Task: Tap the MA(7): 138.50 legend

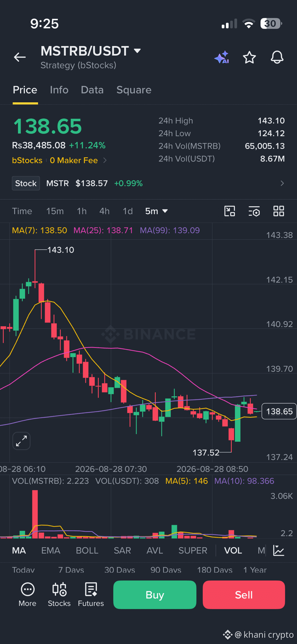Action: pyautogui.click(x=39, y=231)
